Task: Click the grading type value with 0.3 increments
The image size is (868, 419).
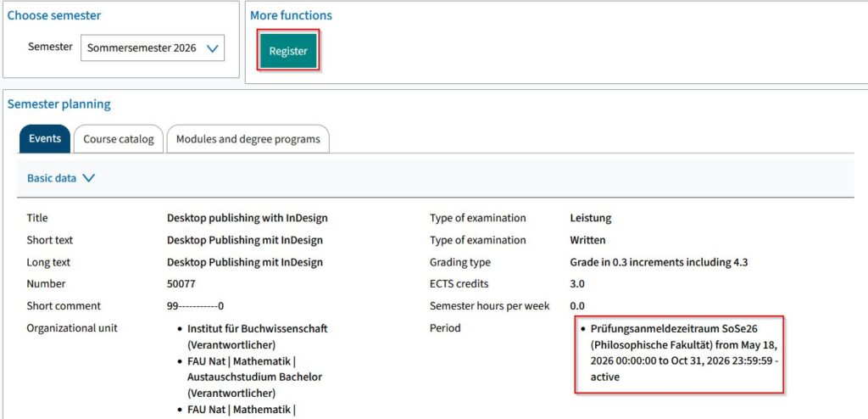Action: pyautogui.click(x=659, y=262)
